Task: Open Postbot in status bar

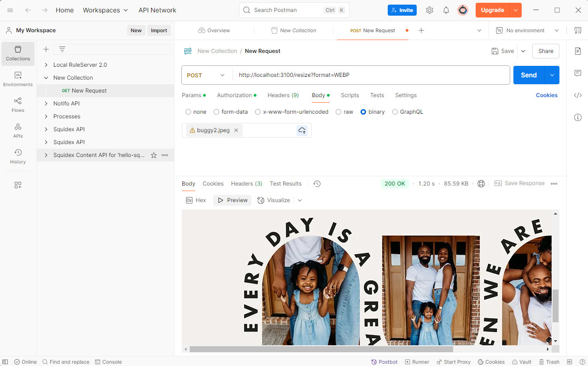Action: point(384,362)
